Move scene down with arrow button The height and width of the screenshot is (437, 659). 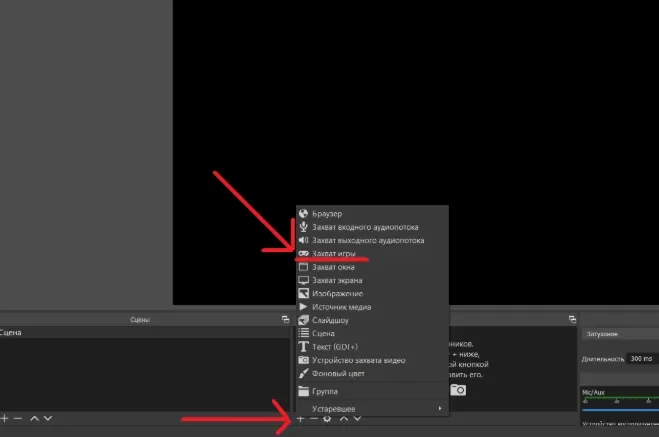click(48, 418)
